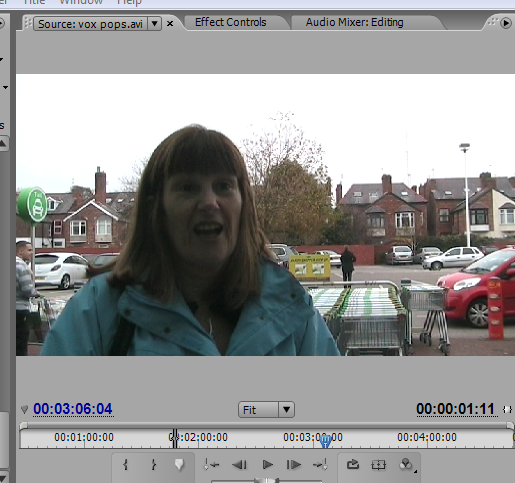Click the In/Out marker near 00:02:00:00
Viewport: 515px width, 483px height.
(175, 438)
